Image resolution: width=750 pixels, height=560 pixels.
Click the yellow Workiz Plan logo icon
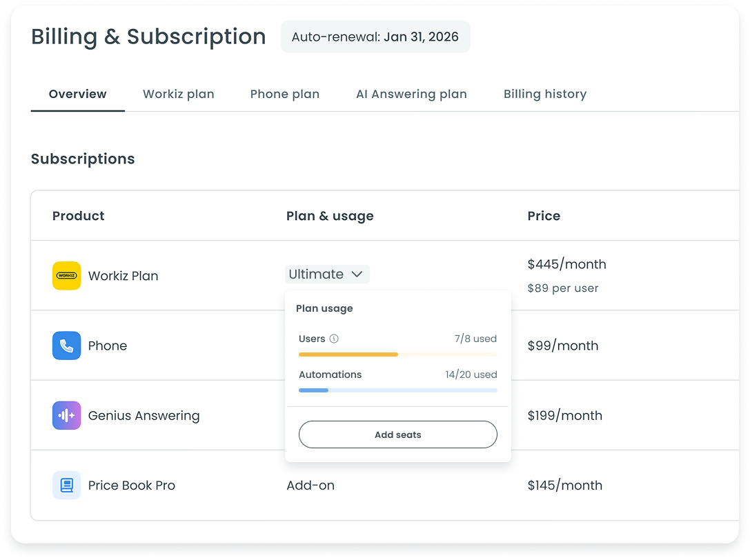[x=66, y=276]
